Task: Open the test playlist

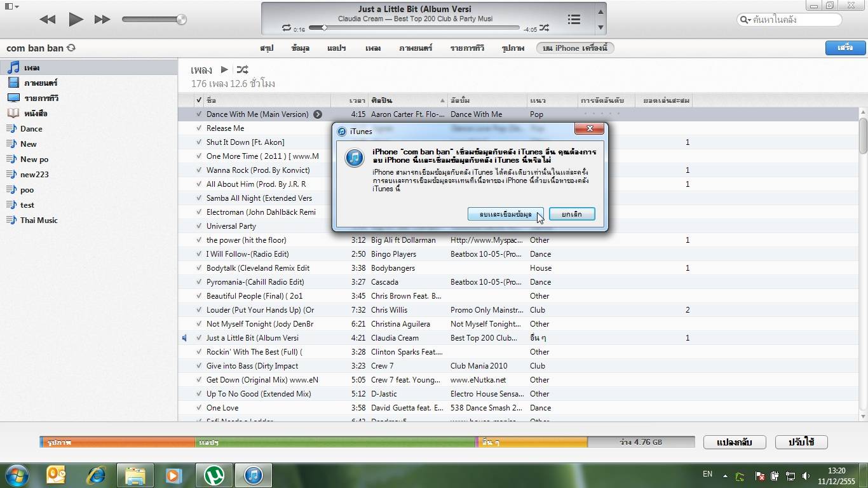Action: coord(89,205)
